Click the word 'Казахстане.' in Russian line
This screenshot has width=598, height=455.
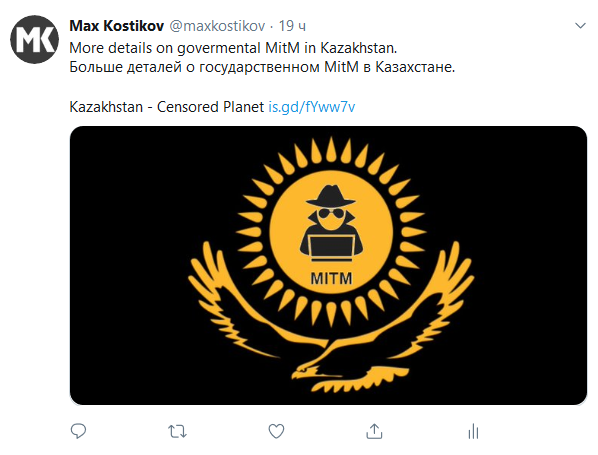coord(415,67)
